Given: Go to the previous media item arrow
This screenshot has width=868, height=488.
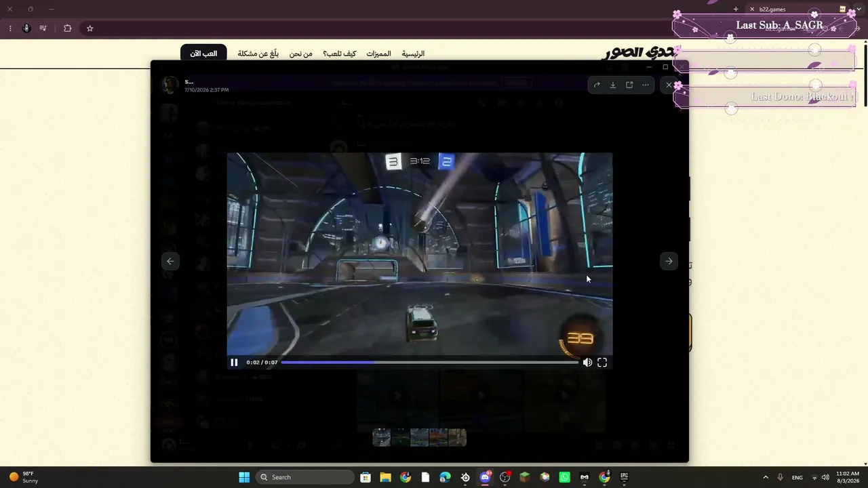Looking at the screenshot, I should (x=170, y=261).
